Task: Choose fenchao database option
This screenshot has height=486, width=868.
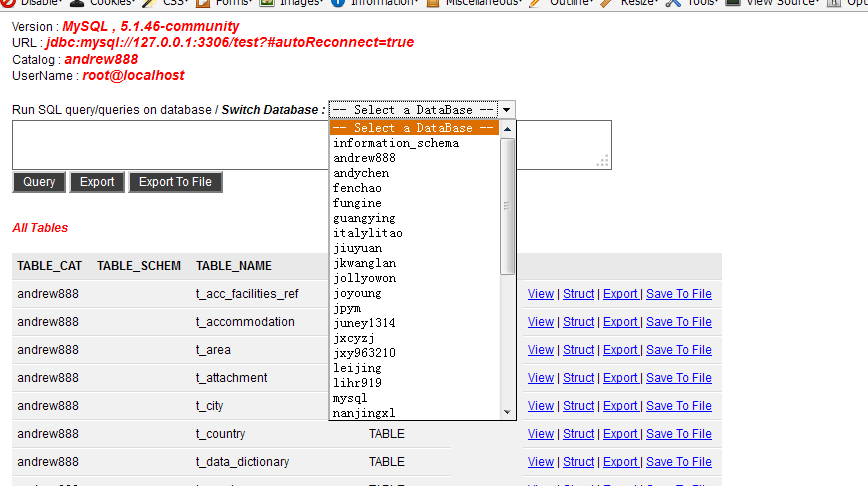Action: [414, 188]
